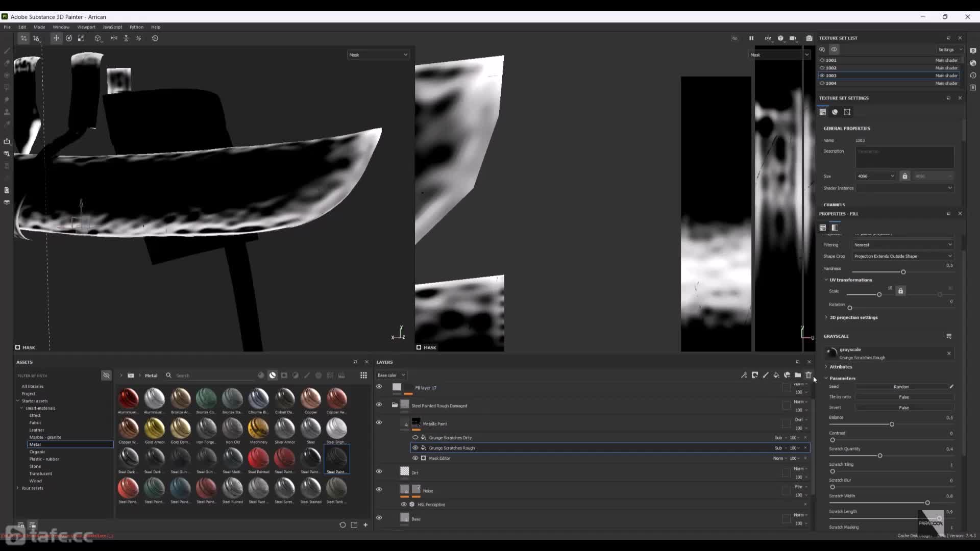
Task: Click the reset transform circular icon
Action: tap(155, 38)
